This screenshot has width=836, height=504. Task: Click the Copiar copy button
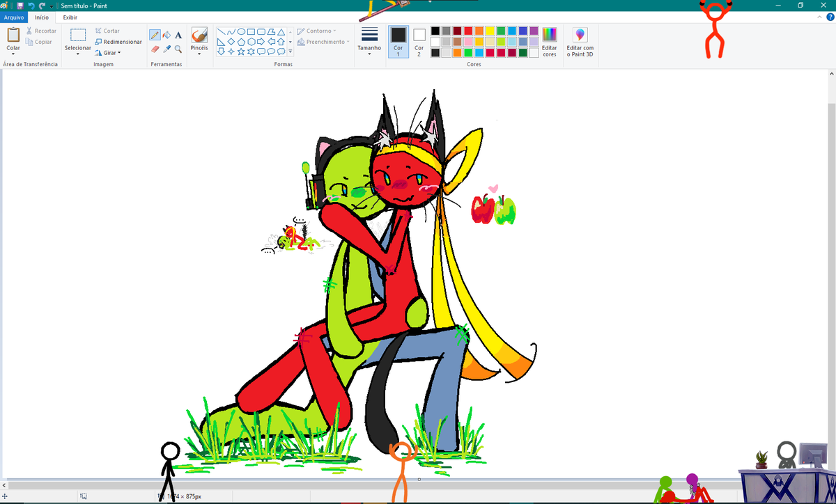pyautogui.click(x=39, y=42)
